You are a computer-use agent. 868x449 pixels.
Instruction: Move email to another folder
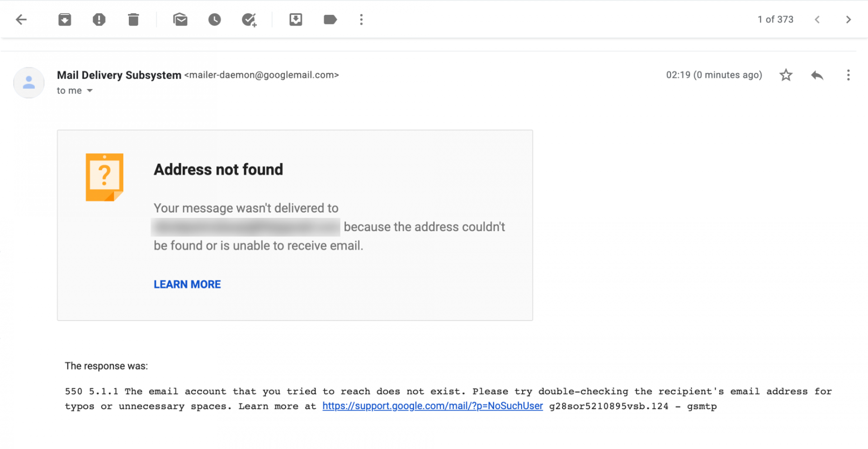pos(296,19)
